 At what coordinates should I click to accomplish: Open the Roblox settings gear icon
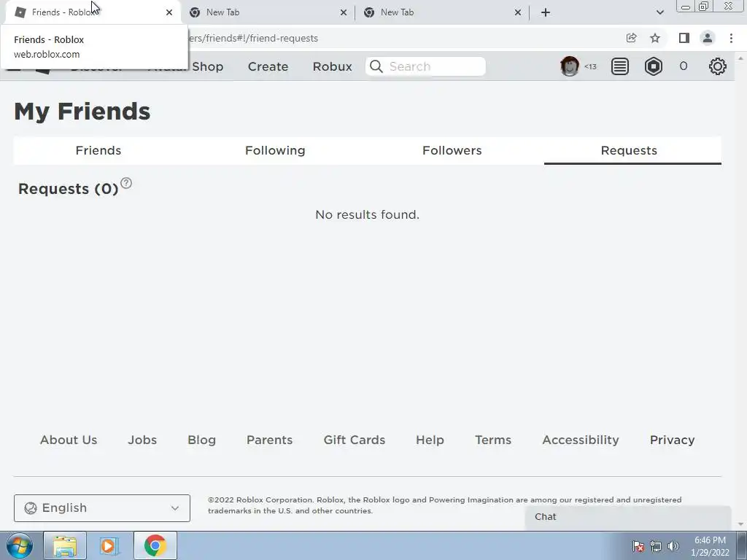pos(717,66)
